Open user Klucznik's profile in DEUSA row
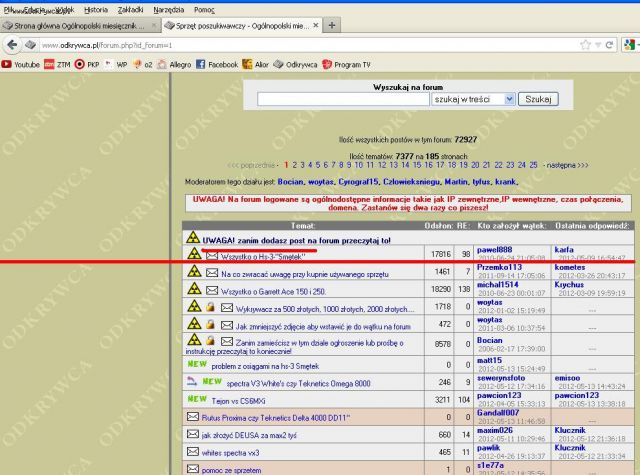640x475 pixels. (x=570, y=430)
